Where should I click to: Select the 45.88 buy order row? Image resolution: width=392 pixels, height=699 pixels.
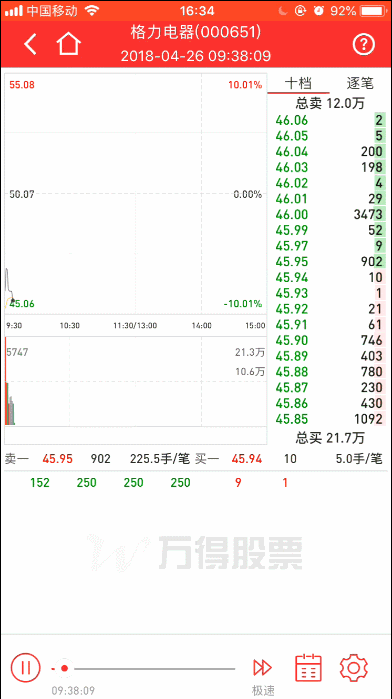330,372
